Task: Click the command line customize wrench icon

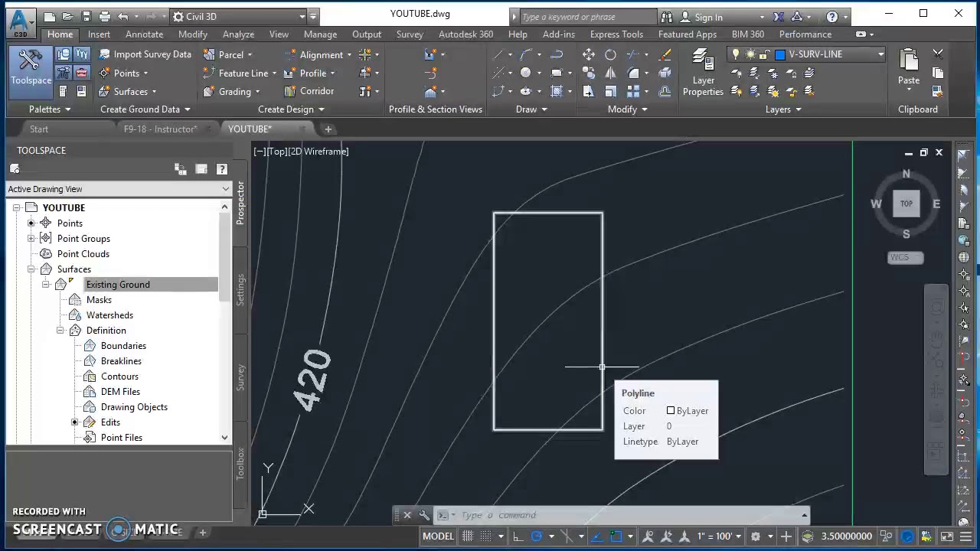Action: click(x=424, y=515)
